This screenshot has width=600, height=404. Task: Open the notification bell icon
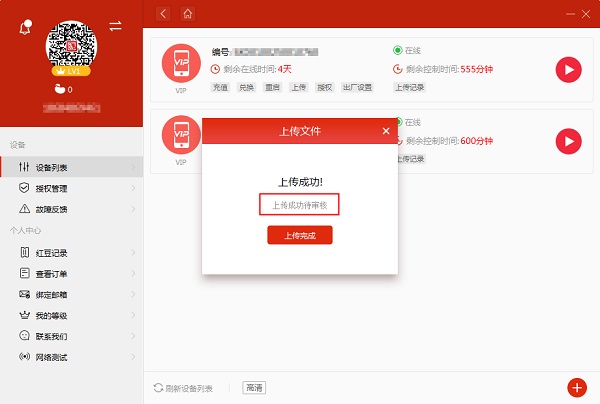pos(25,27)
